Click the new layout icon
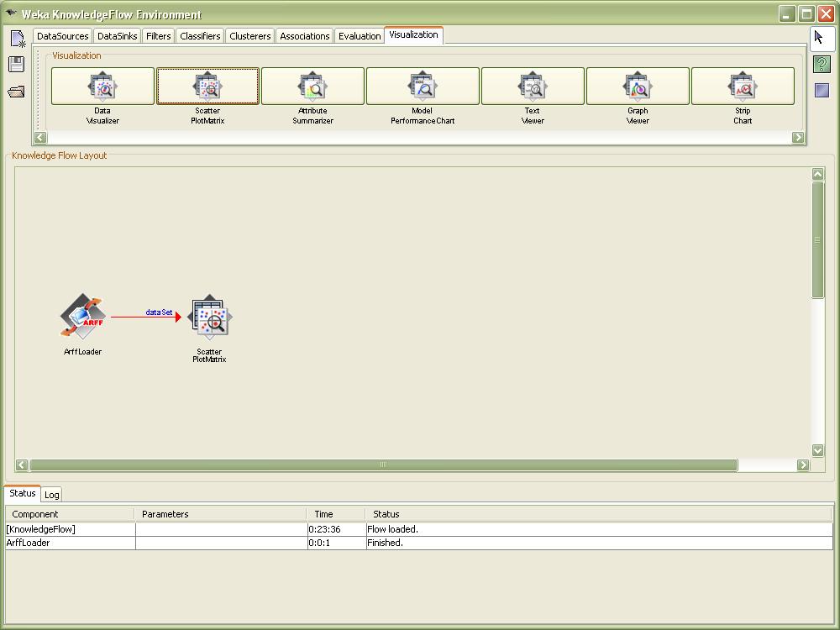 click(17, 39)
